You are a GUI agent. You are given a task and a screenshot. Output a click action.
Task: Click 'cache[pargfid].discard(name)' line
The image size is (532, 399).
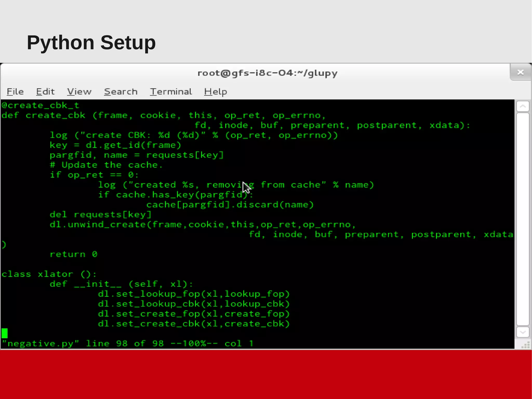[x=230, y=205]
